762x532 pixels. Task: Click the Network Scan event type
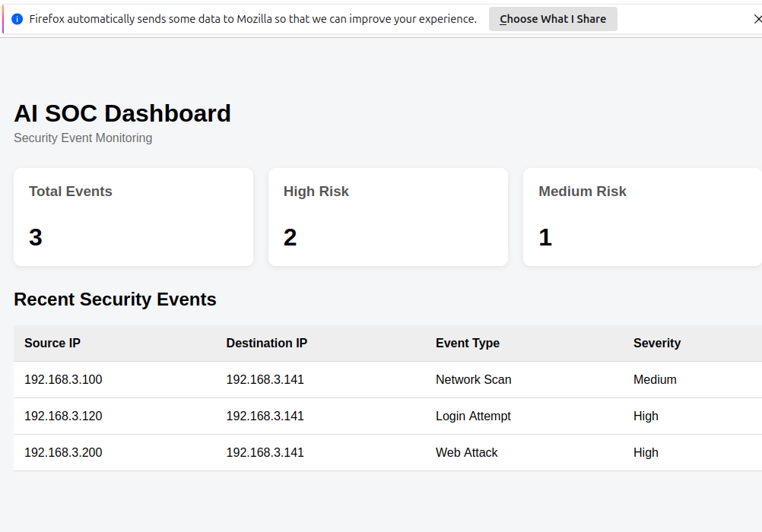click(x=473, y=379)
